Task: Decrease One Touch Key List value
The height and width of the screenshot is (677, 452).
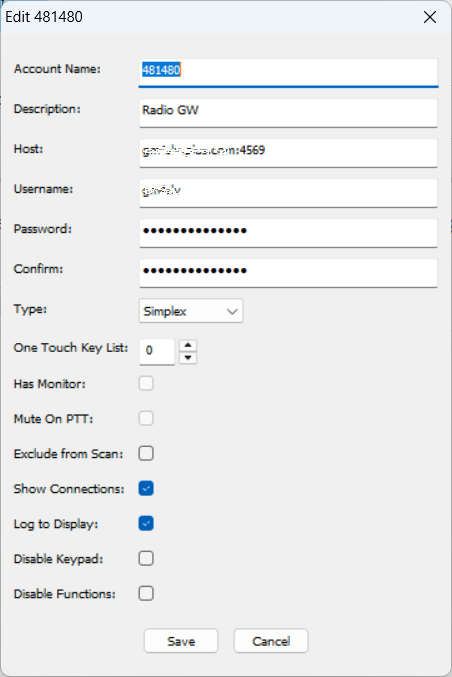Action: [188, 358]
